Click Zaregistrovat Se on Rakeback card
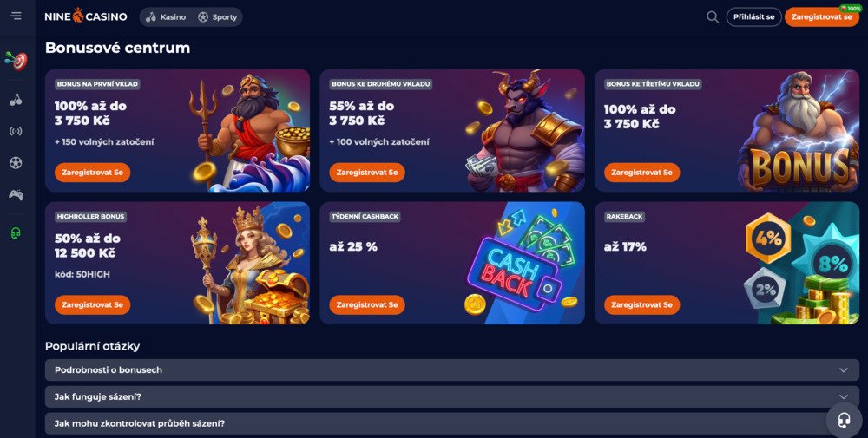The height and width of the screenshot is (438, 868). point(642,304)
